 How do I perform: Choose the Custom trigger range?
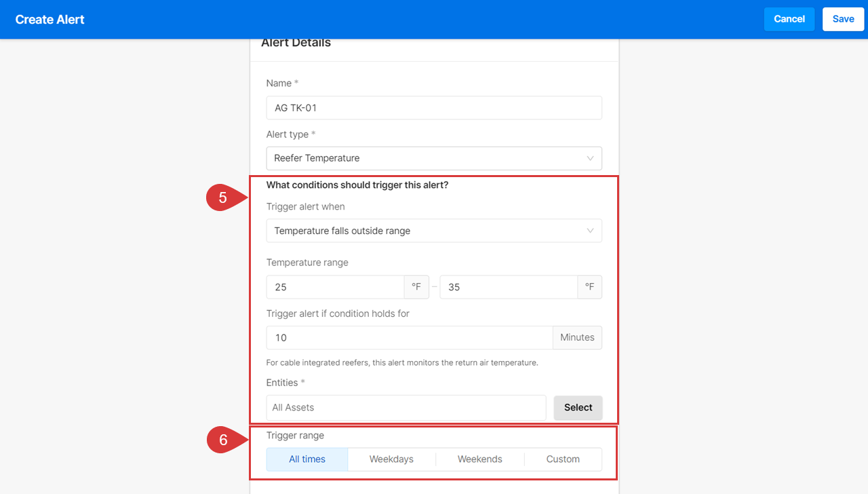pos(563,459)
